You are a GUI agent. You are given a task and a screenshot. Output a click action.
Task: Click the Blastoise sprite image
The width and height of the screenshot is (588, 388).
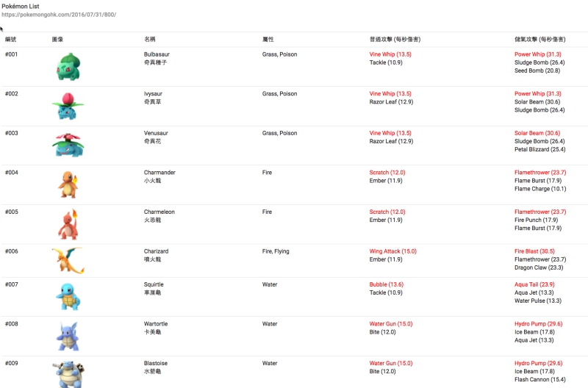tap(68, 373)
